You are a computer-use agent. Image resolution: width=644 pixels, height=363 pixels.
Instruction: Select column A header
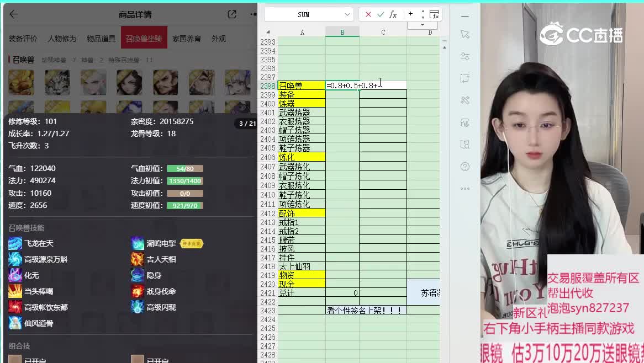(302, 33)
